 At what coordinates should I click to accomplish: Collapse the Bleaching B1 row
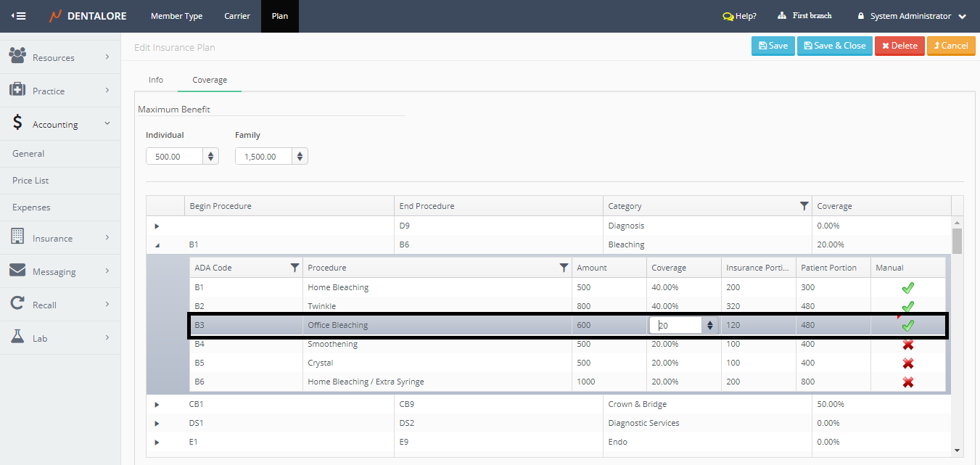(x=157, y=245)
